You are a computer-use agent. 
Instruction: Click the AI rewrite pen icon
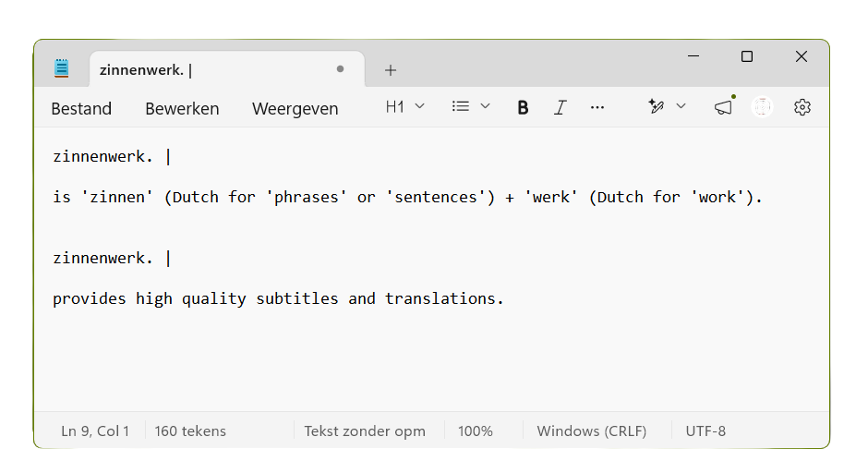click(656, 106)
